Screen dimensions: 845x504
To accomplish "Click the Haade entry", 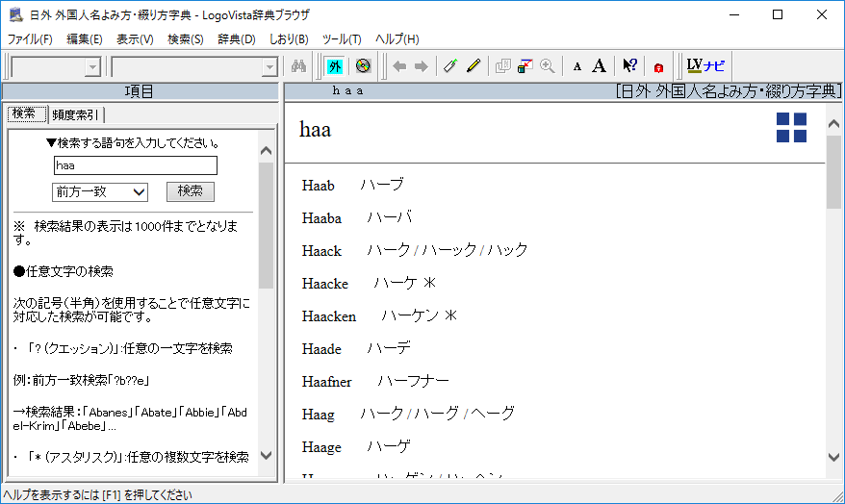I will (321, 349).
